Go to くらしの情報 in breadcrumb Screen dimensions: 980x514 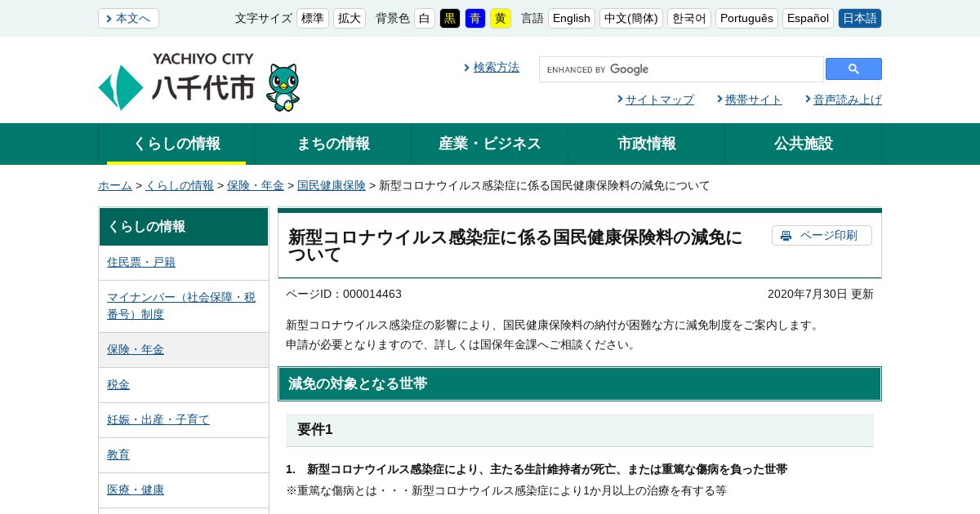tap(180, 185)
